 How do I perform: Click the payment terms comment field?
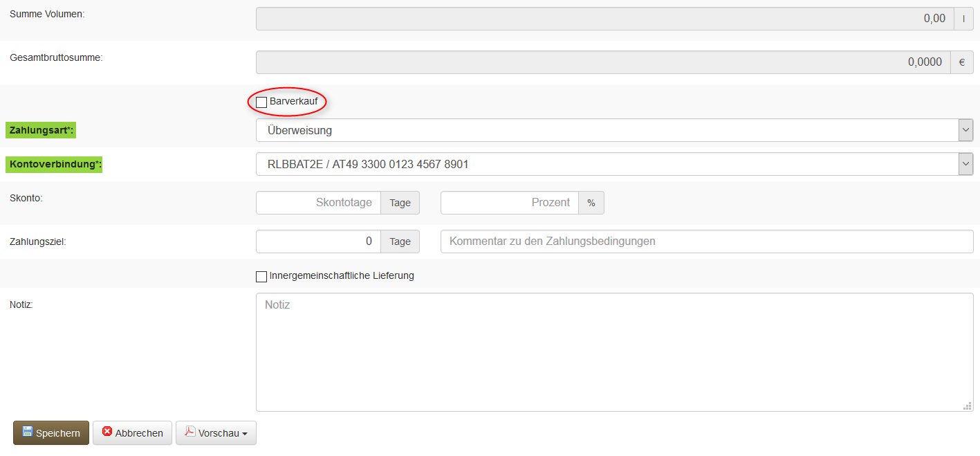706,241
